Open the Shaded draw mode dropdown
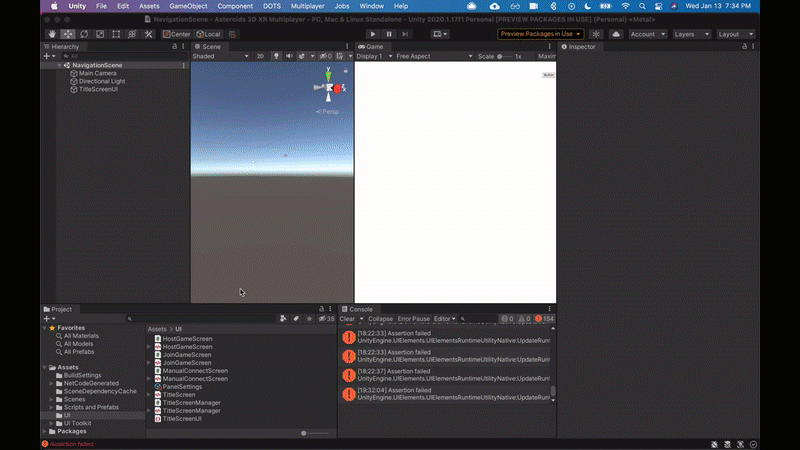Viewport: 800px width, 450px height. (x=220, y=56)
